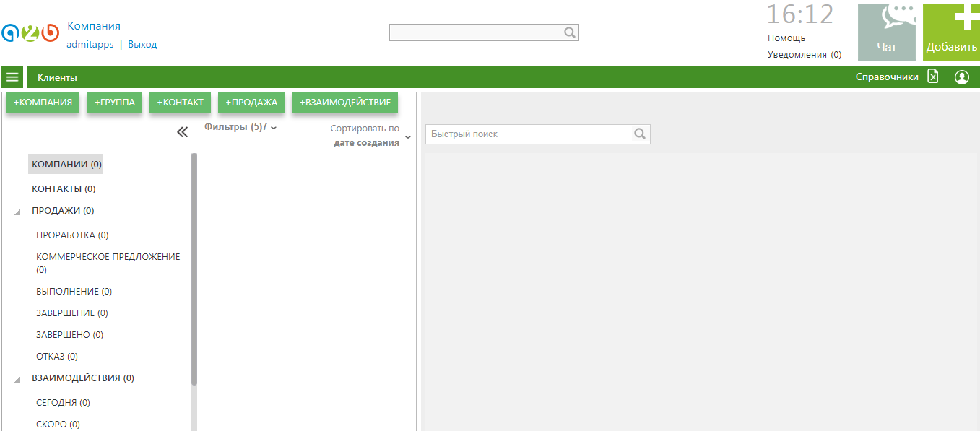Click the +ГРУППА button

115,103
